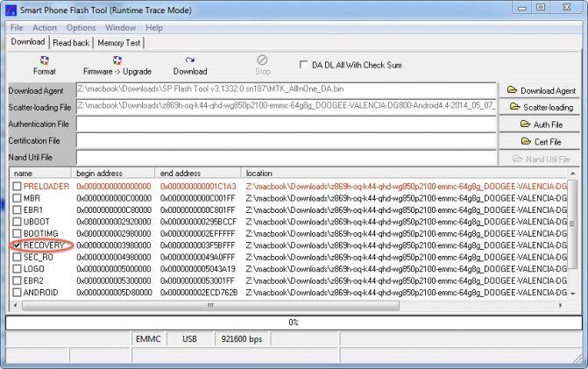
Task: Select the MBR begin address 0x0000000000C00000
Action: pos(114,198)
